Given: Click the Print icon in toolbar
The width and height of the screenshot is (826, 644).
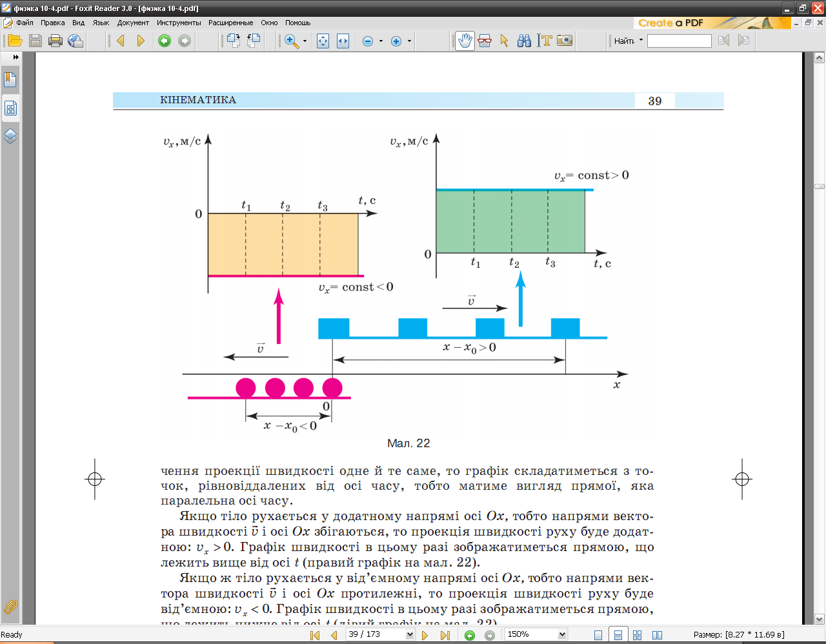Looking at the screenshot, I should [x=55, y=41].
